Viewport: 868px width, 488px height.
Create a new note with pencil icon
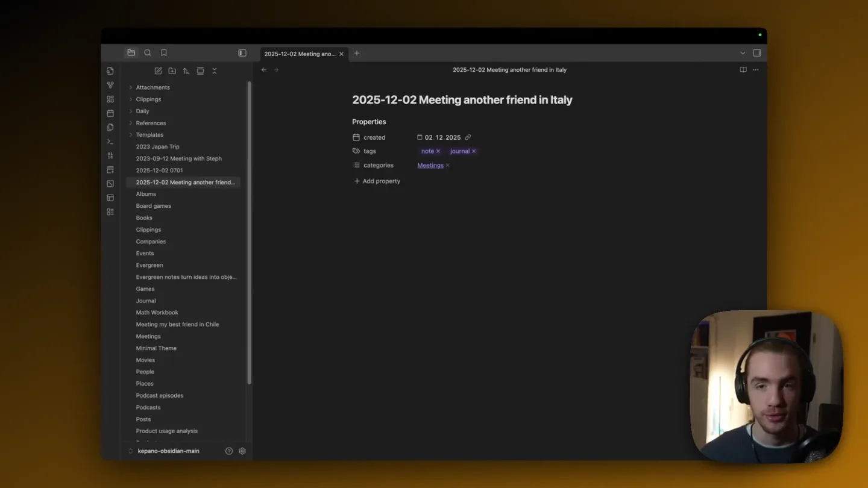click(x=158, y=71)
